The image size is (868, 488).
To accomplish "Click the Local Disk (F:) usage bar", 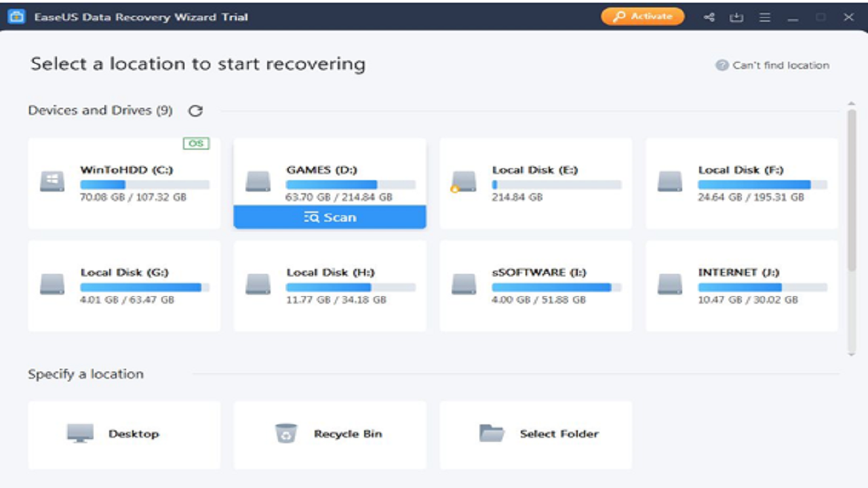I will point(763,184).
